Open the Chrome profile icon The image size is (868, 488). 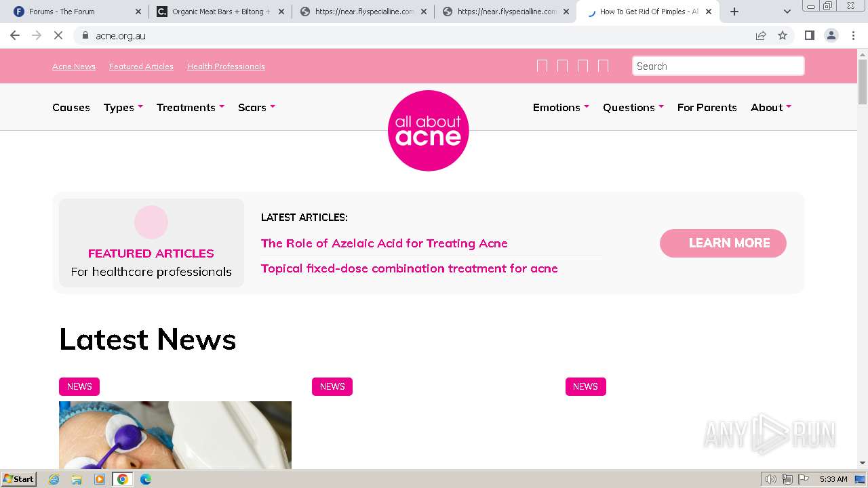click(x=831, y=35)
